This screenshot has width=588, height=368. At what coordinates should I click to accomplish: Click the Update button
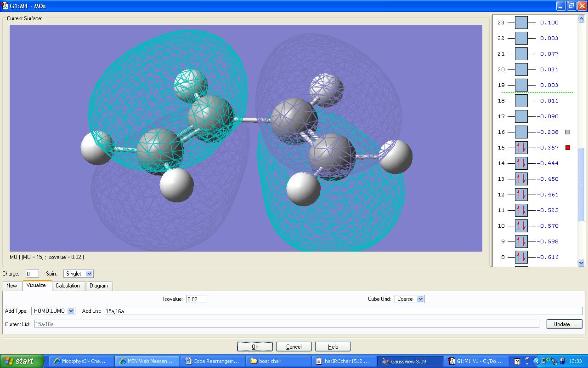[x=564, y=324]
